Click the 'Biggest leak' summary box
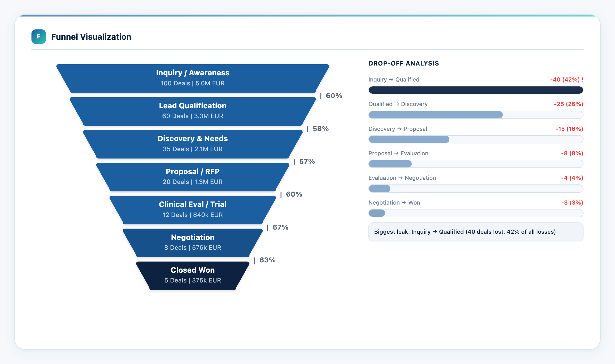 coord(476,232)
